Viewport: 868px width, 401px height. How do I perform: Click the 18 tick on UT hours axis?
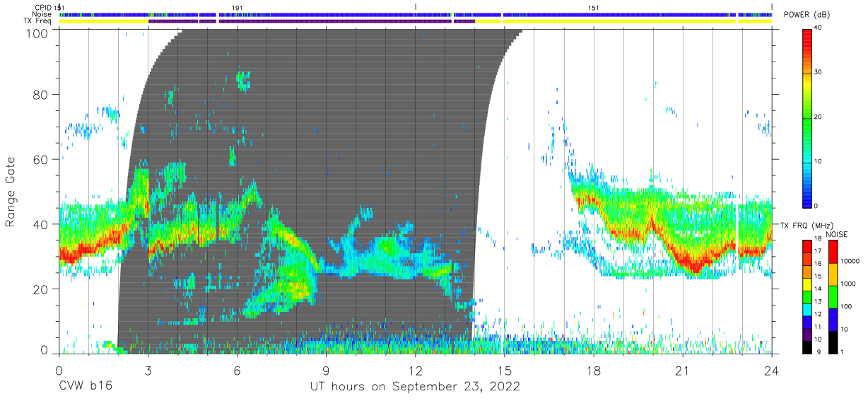coord(593,369)
